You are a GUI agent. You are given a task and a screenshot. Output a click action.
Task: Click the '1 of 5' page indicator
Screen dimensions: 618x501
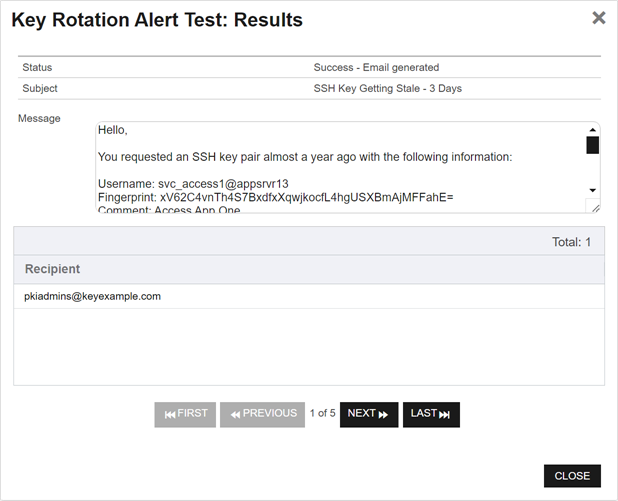point(322,414)
